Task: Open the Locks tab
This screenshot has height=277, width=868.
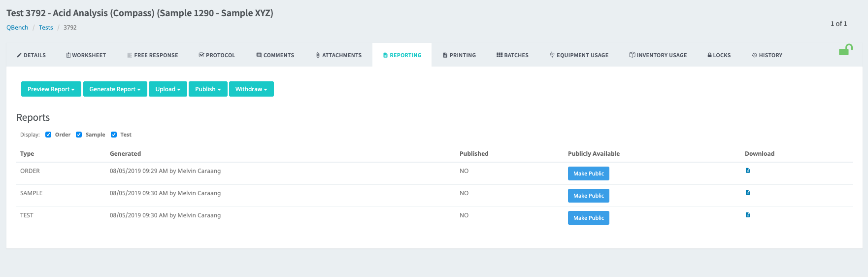Action: (x=719, y=55)
